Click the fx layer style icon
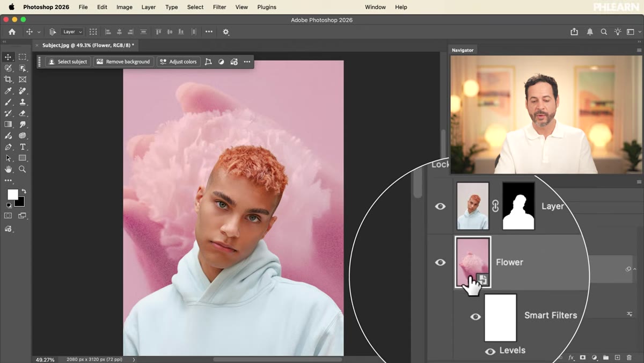Image resolution: width=644 pixels, height=363 pixels. click(x=572, y=358)
